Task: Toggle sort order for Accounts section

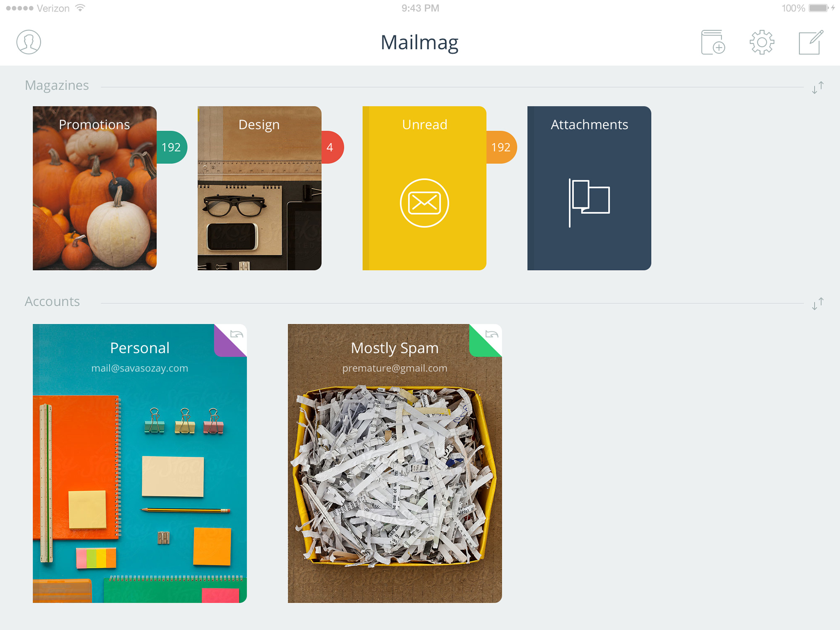Action: [x=817, y=304]
